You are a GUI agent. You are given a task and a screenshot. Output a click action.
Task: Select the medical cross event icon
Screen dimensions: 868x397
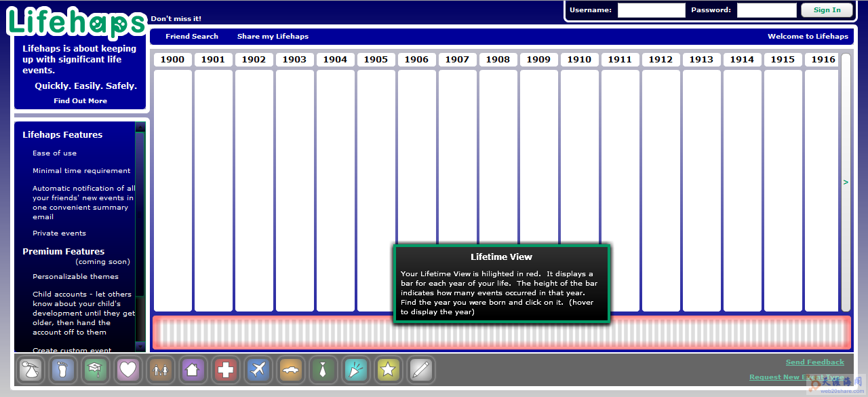[226, 370]
